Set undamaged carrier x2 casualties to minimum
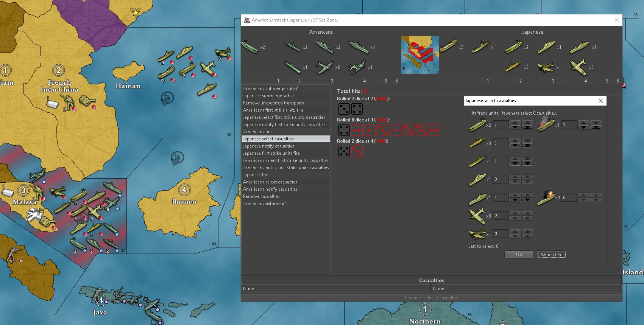Image resolution: width=644 pixels, height=325 pixels. point(527,127)
